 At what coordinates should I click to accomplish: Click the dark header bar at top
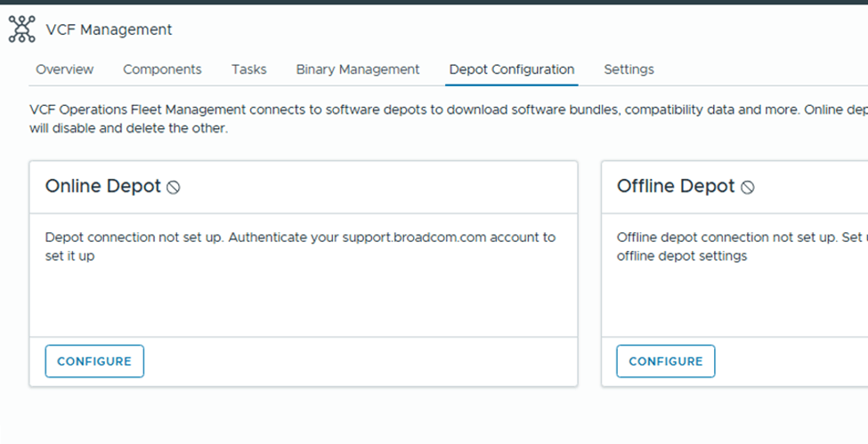point(434,2)
